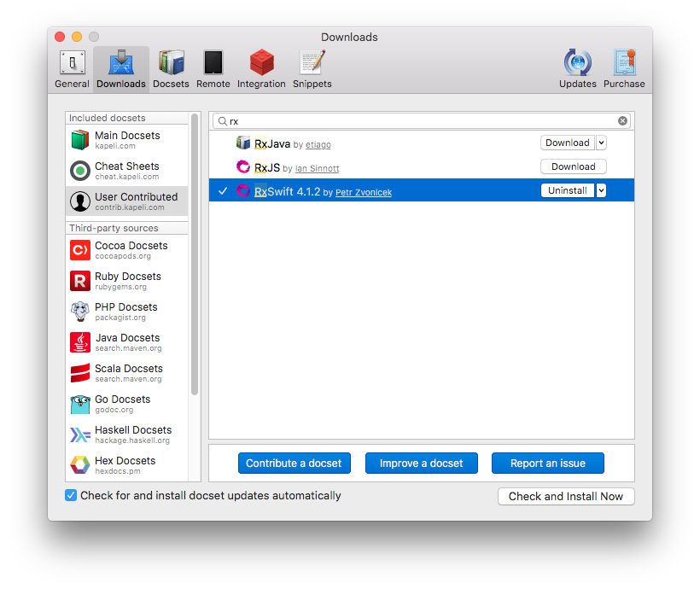Image resolution: width=700 pixels, height=589 pixels.
Task: Click Improve a docset button
Action: pos(422,463)
